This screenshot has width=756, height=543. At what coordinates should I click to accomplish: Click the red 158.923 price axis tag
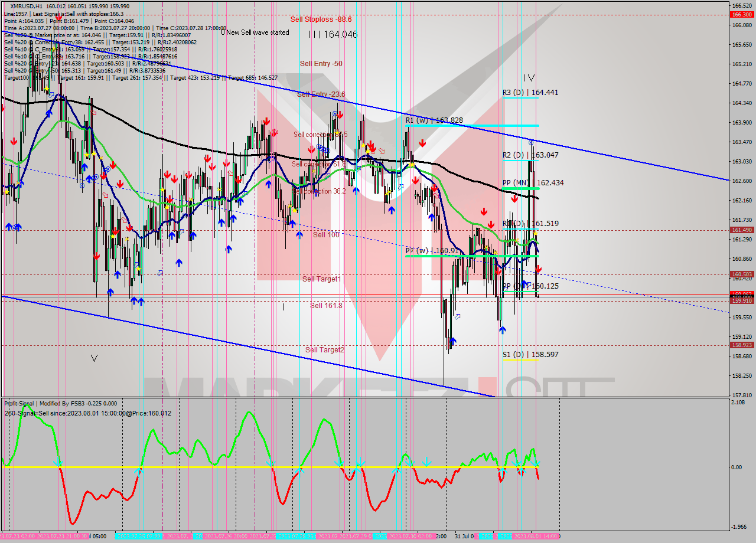click(741, 345)
